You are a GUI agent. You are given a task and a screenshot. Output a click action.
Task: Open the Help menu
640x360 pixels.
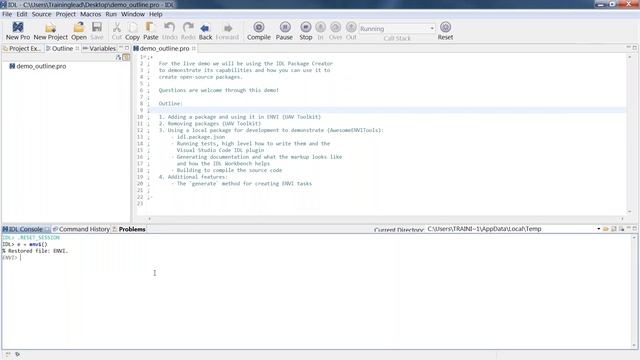tap(156, 14)
